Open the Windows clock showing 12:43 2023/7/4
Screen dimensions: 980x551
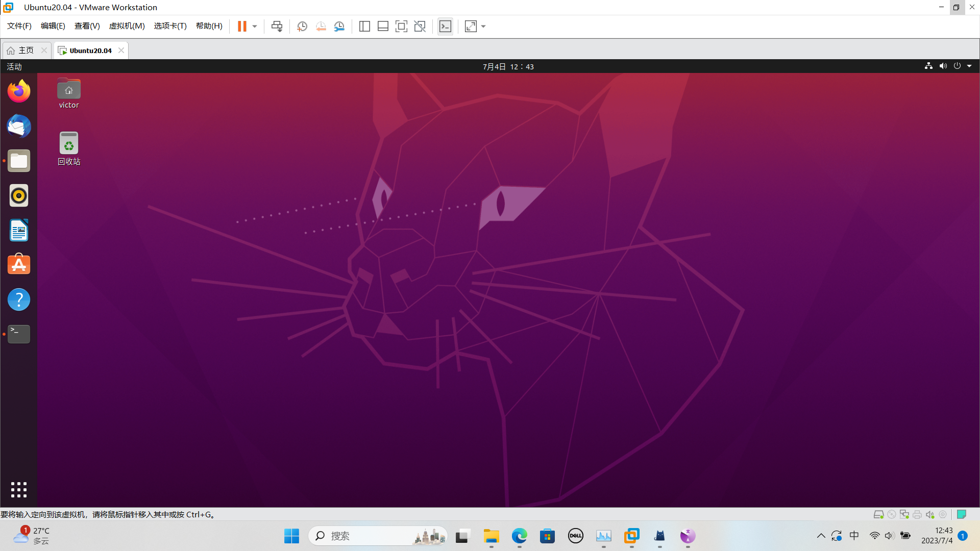937,536
